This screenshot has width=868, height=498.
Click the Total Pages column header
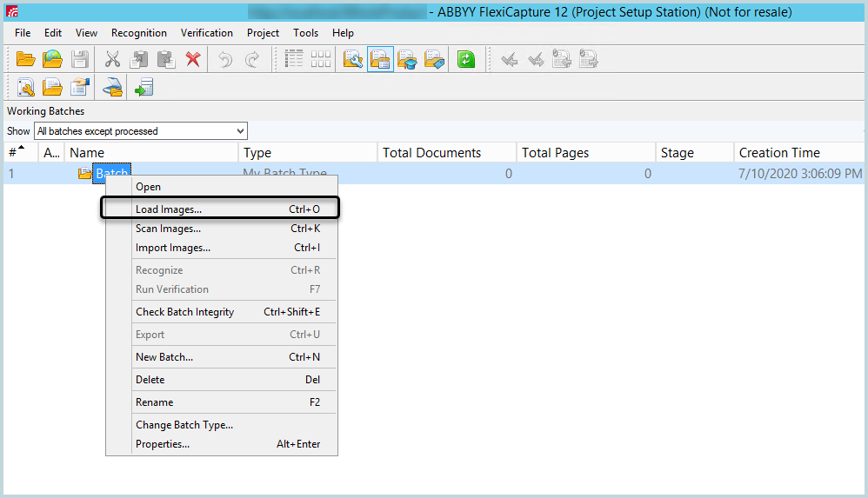pos(585,153)
